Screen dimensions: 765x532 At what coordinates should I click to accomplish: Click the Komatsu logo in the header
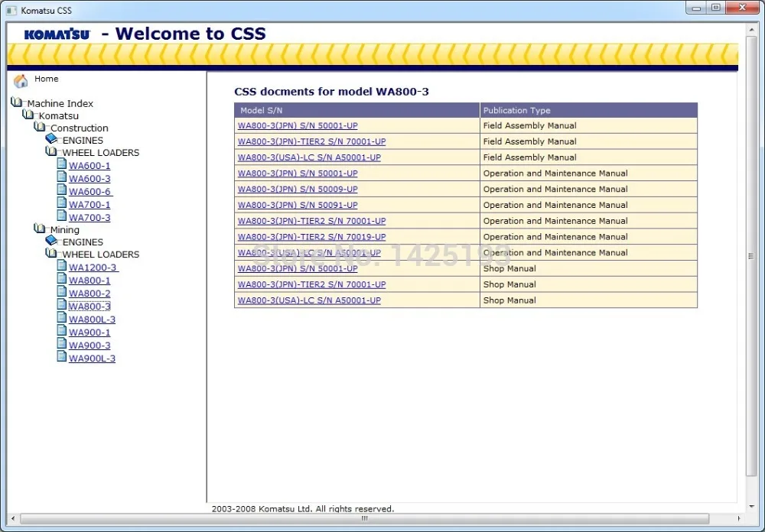click(57, 34)
